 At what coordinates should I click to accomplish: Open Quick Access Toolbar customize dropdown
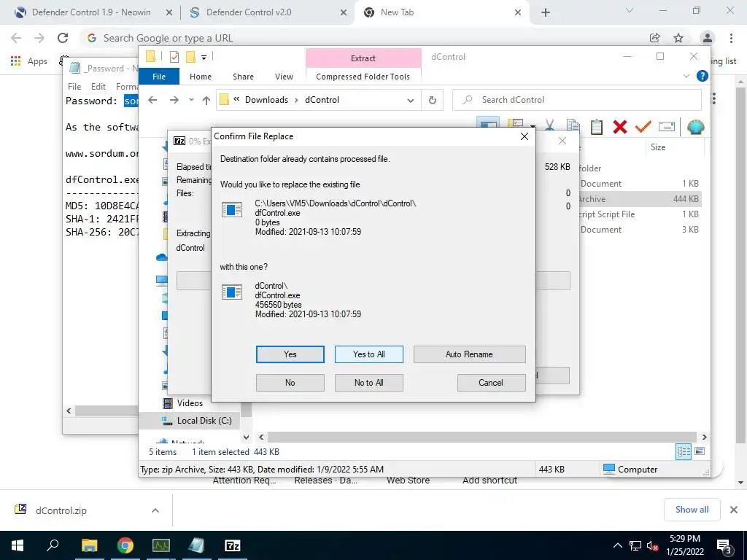click(x=204, y=57)
